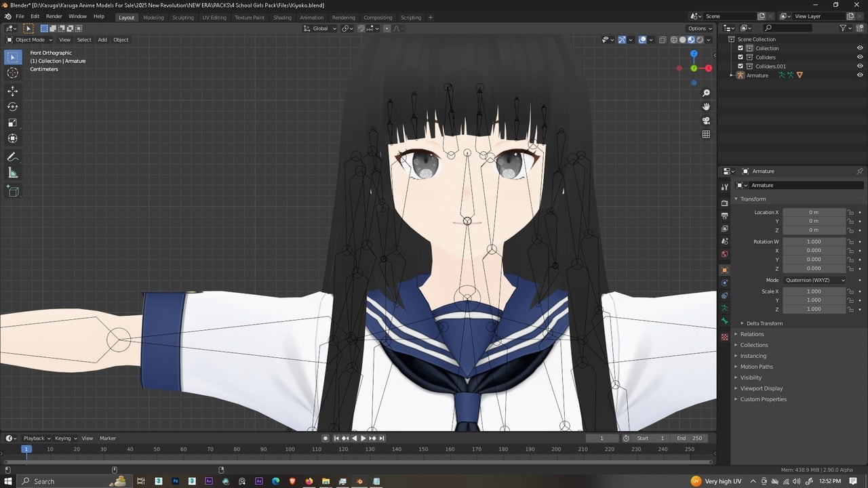This screenshot has height=488, width=868.
Task: Select the Annotate tool
Action: 13,157
